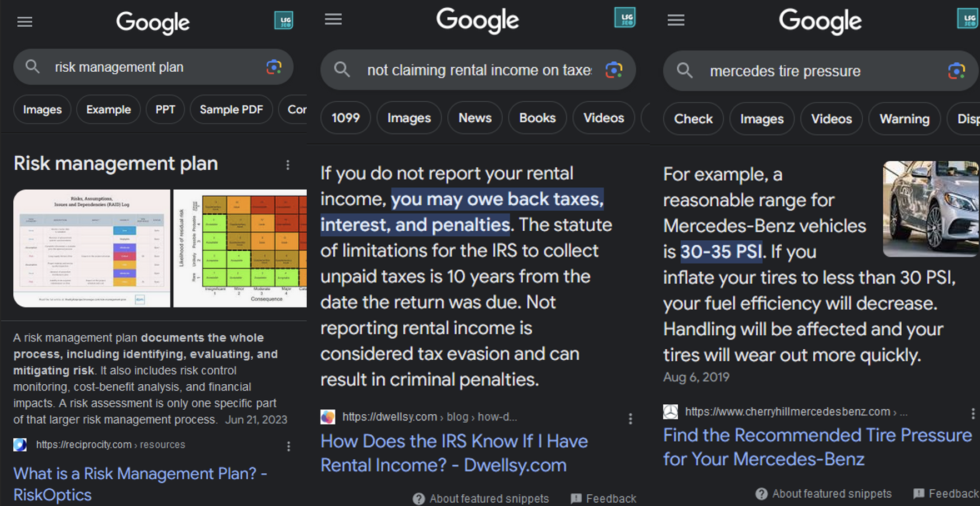Click cherryhillmercedesbenz.com URL
Screen dimensions: 980x506
click(x=796, y=412)
